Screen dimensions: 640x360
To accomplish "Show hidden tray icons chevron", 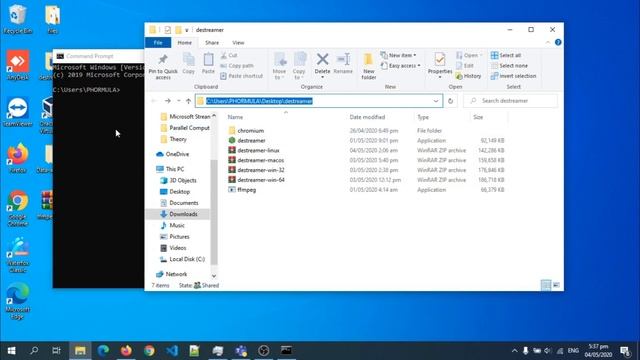I will [x=514, y=351].
